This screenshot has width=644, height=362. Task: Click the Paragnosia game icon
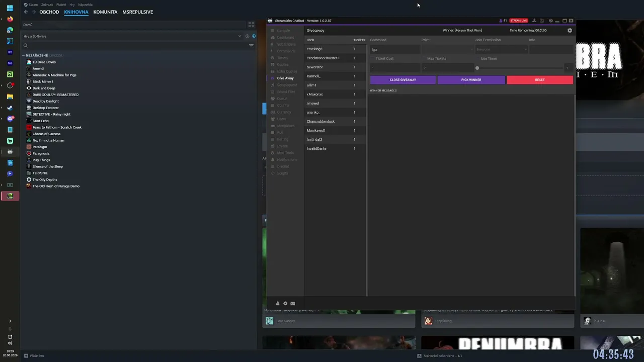pos(29,153)
